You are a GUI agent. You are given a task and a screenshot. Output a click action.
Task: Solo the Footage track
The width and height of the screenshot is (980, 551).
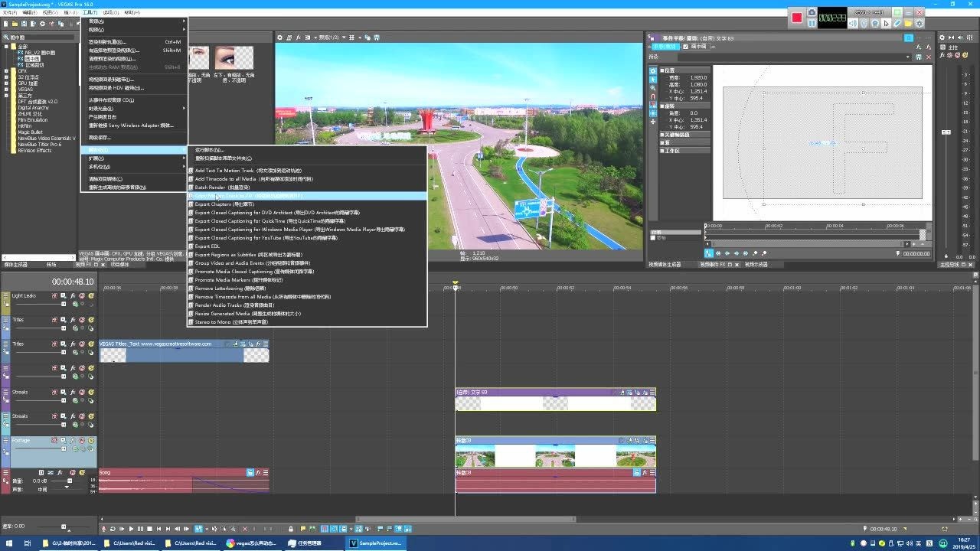coord(91,440)
